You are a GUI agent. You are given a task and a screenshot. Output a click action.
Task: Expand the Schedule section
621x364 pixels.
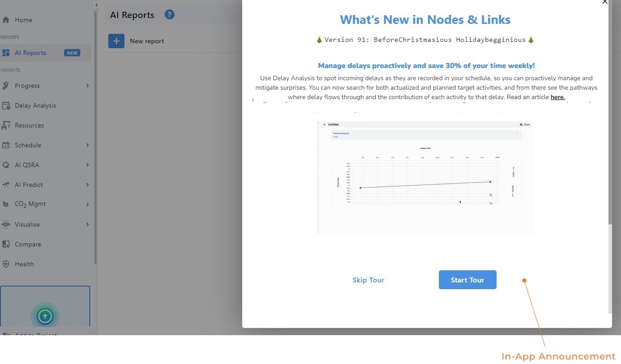[x=87, y=145]
